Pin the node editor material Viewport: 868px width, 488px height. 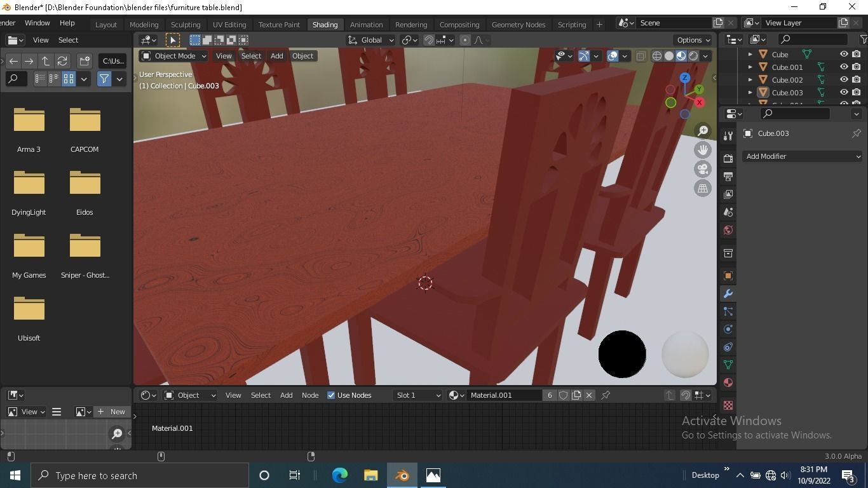606,395
